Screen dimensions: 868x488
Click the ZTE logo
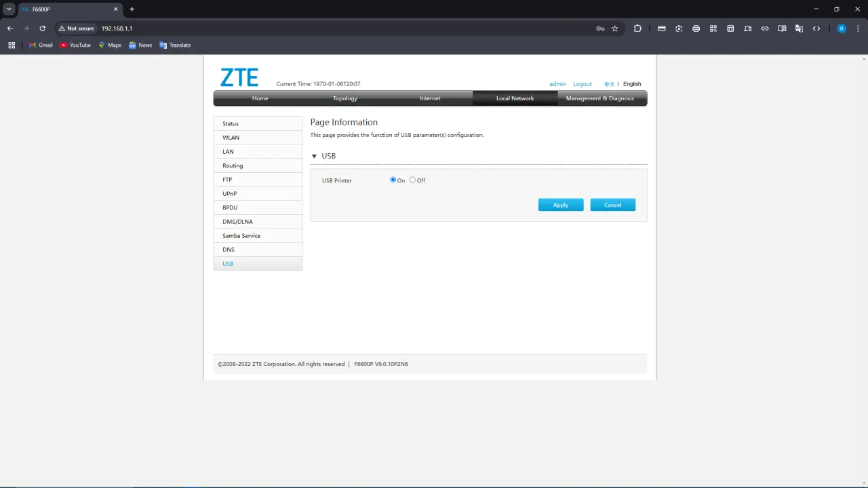coord(239,77)
